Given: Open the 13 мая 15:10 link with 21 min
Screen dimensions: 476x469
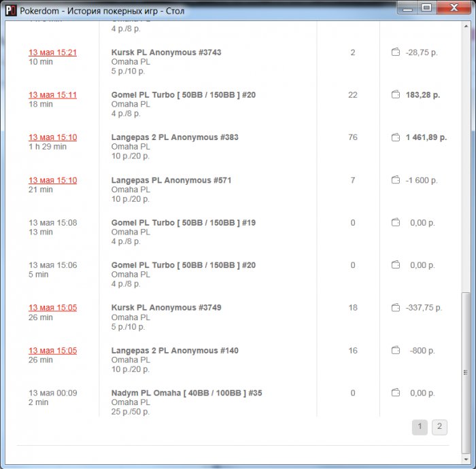Looking at the screenshot, I should click(53, 180).
